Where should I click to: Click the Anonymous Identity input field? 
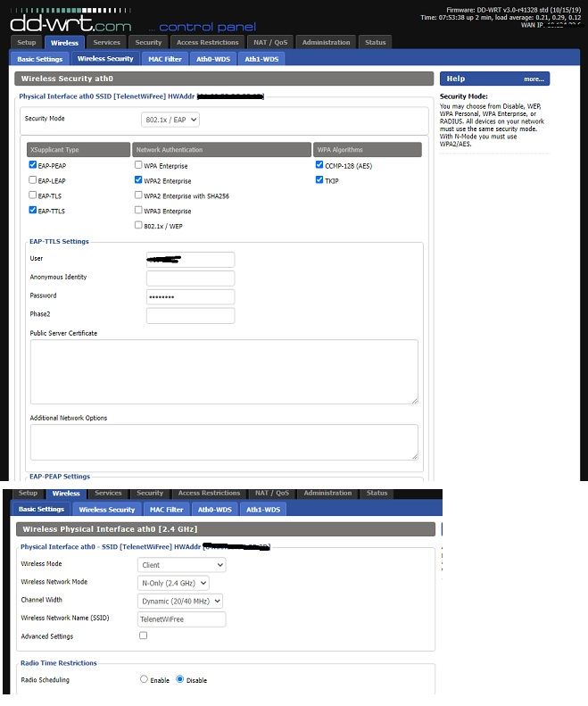pyautogui.click(x=190, y=278)
